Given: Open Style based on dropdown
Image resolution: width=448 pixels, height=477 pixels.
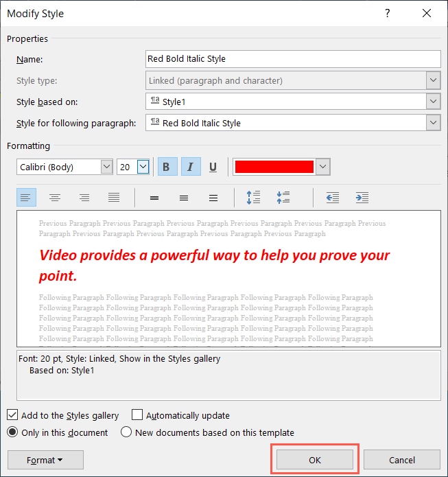Looking at the screenshot, I should [433, 102].
